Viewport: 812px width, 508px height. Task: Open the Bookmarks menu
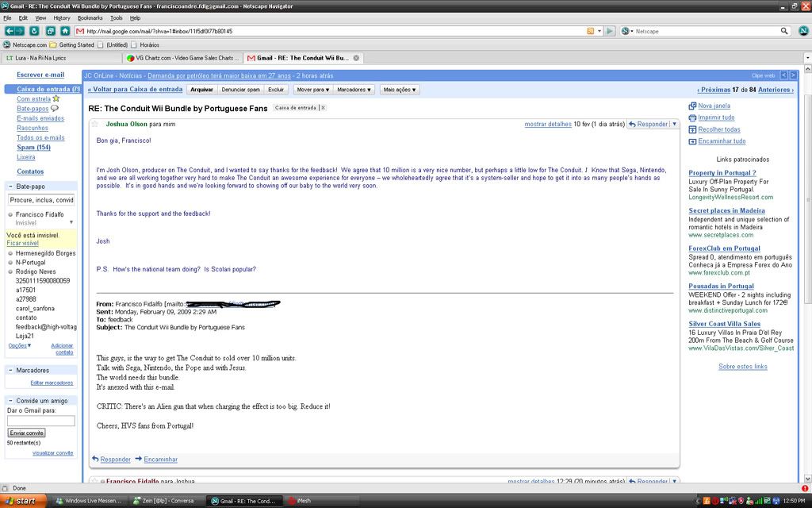click(90, 17)
